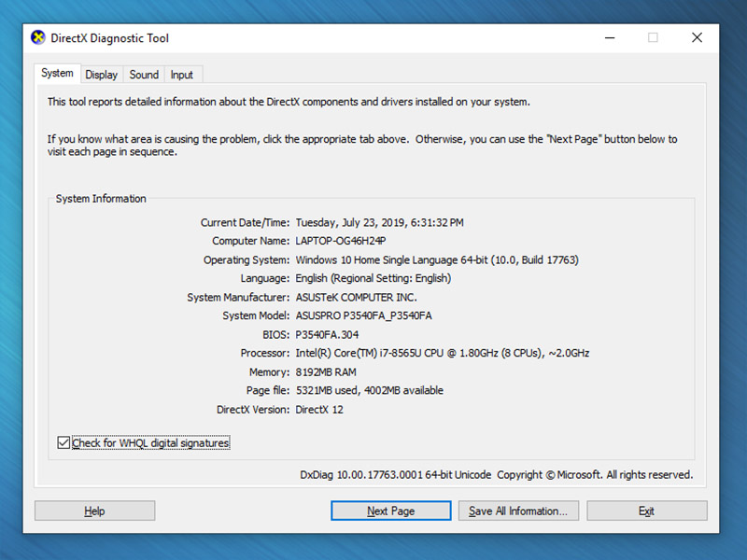Exit the diagnostic tool

click(x=646, y=511)
